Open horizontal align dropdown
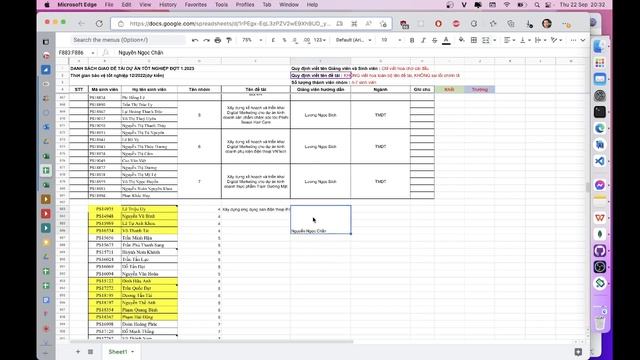Image resolution: width=640 pixels, height=360 pixels. [510, 40]
